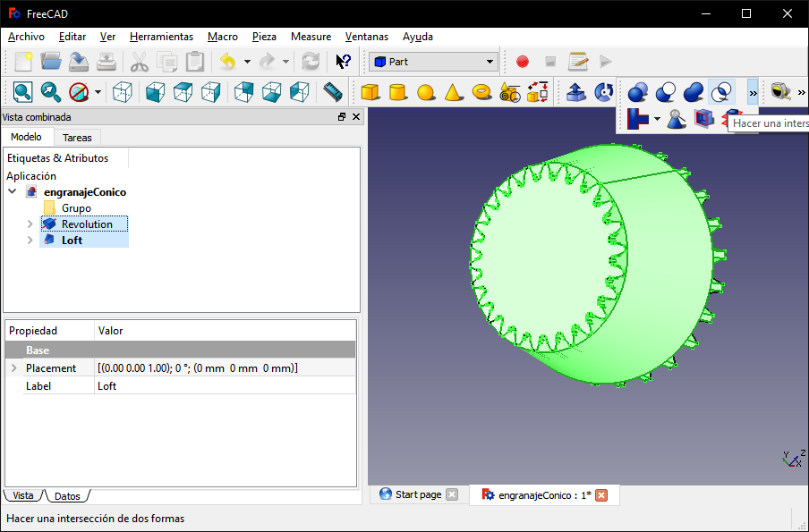Set the front view
Image resolution: width=809 pixels, height=532 pixels.
[156, 92]
